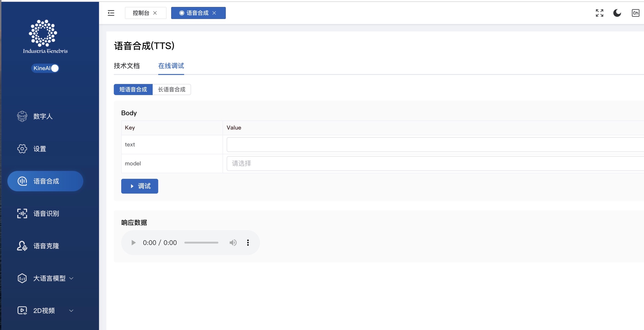Viewport: 644px width, 330px height.
Task: Focus the text value input field
Action: (435, 145)
